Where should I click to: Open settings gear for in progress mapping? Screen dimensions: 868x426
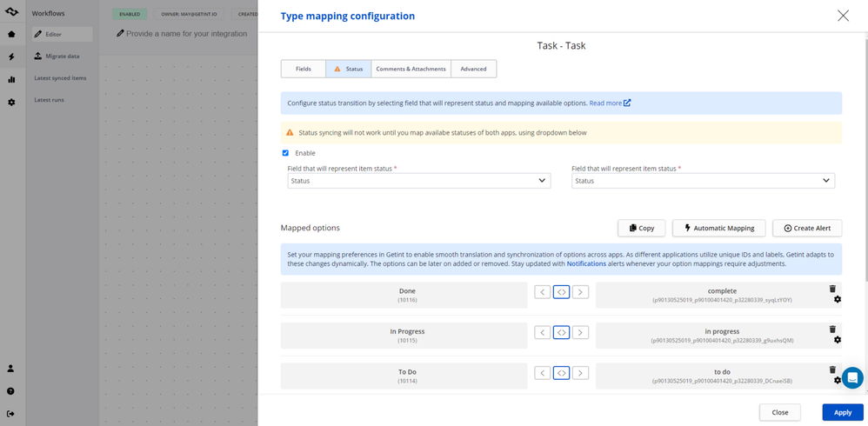[838, 340]
